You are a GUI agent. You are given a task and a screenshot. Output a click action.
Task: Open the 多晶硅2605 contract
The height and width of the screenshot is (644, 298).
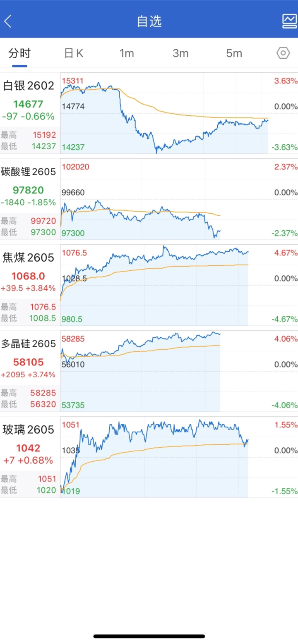click(x=29, y=344)
